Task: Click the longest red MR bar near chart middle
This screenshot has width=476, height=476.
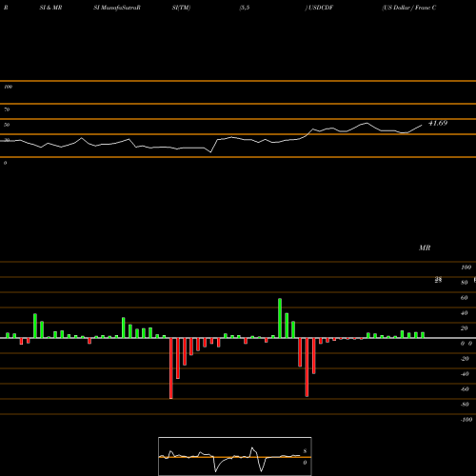Action: (x=171, y=368)
